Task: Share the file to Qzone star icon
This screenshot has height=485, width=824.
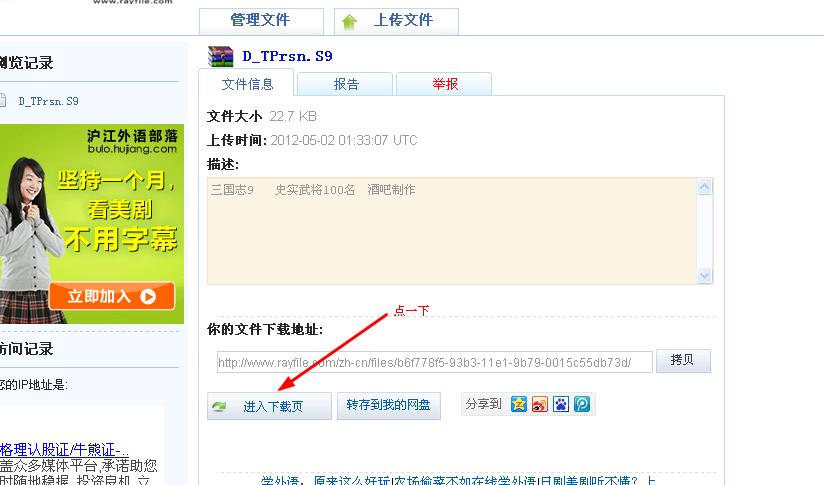Action: (x=519, y=404)
